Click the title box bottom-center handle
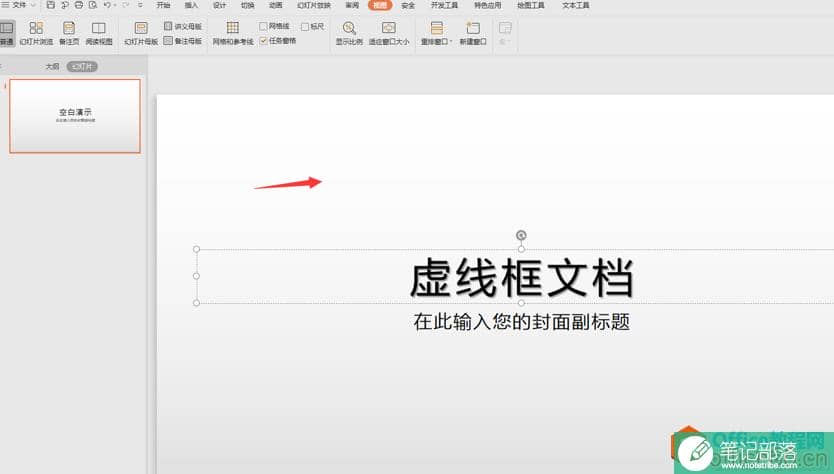Viewport: 834px width, 474px height. coord(521,303)
